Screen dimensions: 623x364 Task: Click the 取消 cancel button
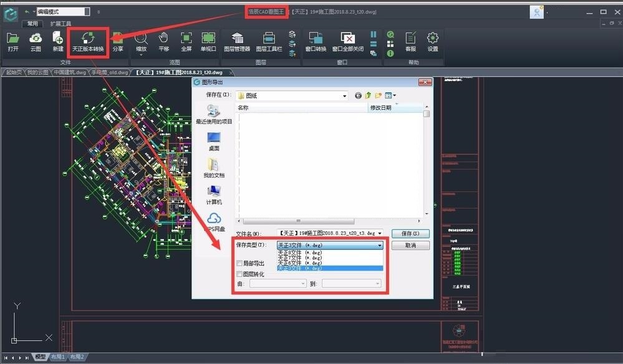pos(410,246)
